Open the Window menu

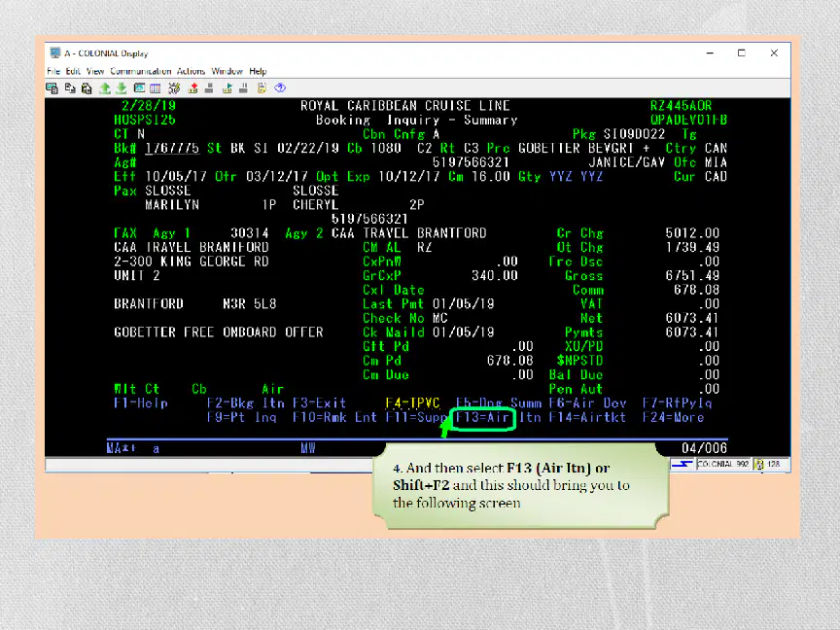[227, 71]
